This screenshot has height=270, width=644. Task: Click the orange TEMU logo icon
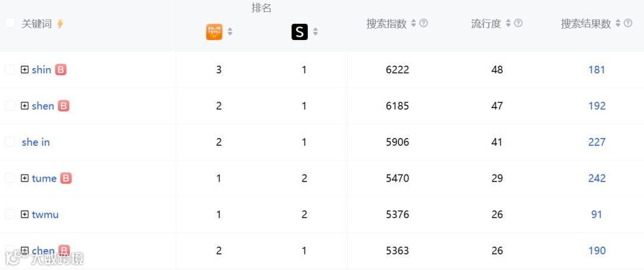point(214,32)
